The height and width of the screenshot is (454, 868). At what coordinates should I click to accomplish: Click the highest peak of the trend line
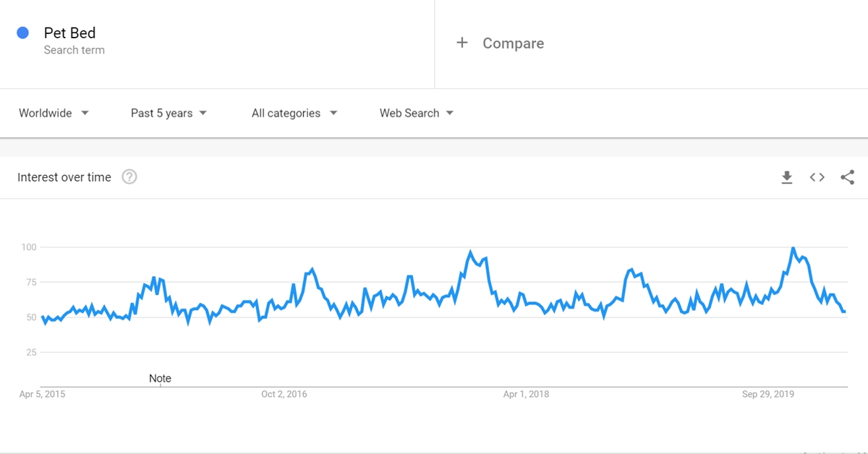[x=793, y=248]
